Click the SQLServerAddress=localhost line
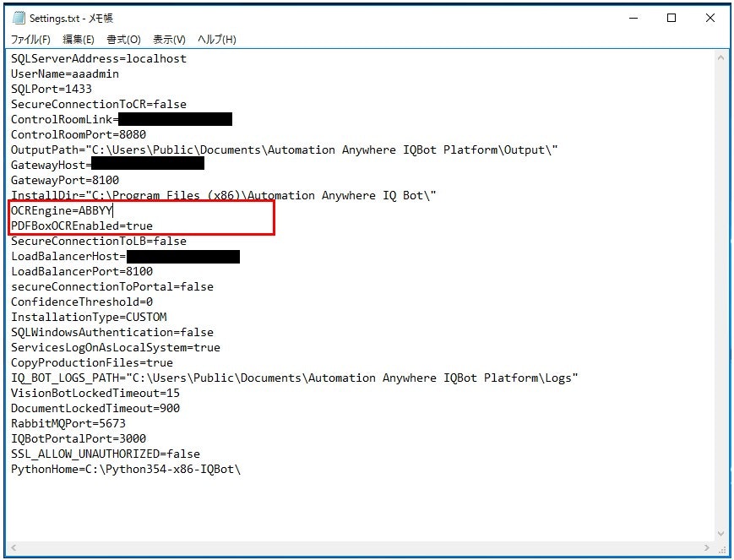Viewport: 734px width, 560px height. coord(99,58)
